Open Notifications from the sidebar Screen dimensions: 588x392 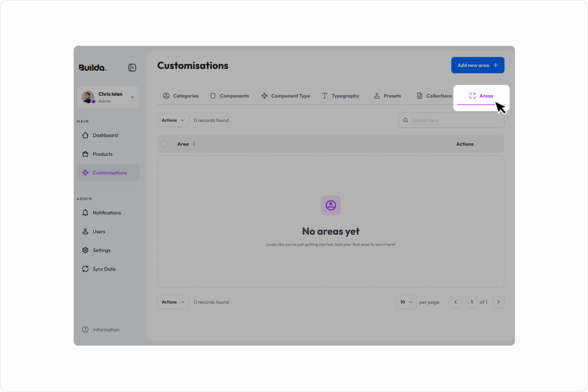(108, 213)
